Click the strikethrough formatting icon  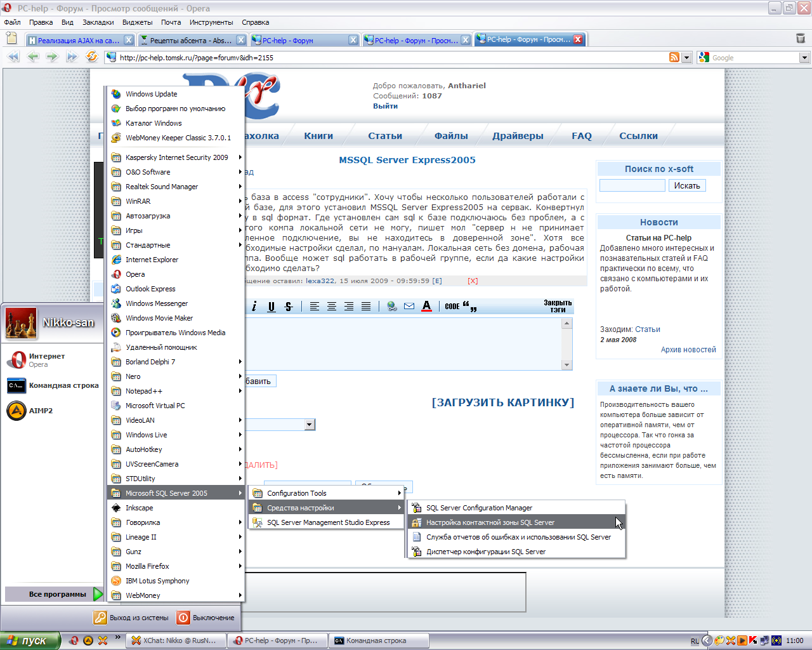tap(288, 307)
